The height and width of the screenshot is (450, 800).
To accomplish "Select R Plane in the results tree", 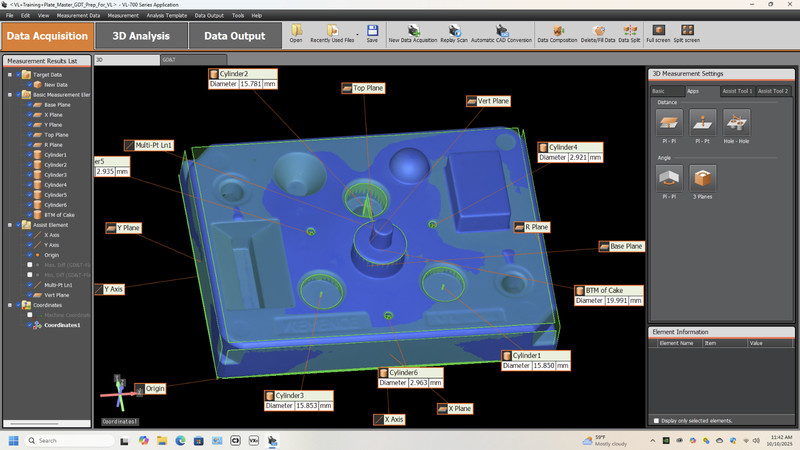I will 53,145.
